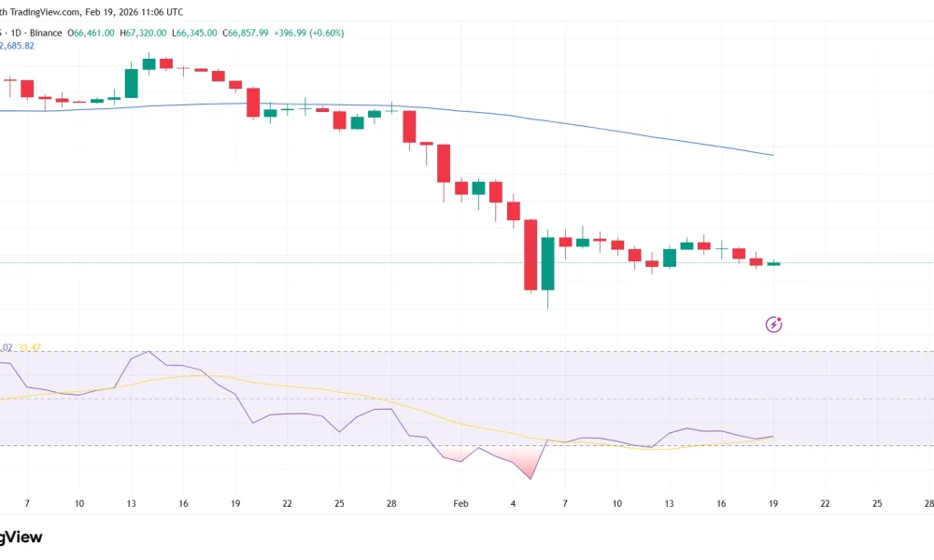The width and height of the screenshot is (934, 560).
Task: Click the "Feb" label on the date axis
Action: click(x=460, y=503)
